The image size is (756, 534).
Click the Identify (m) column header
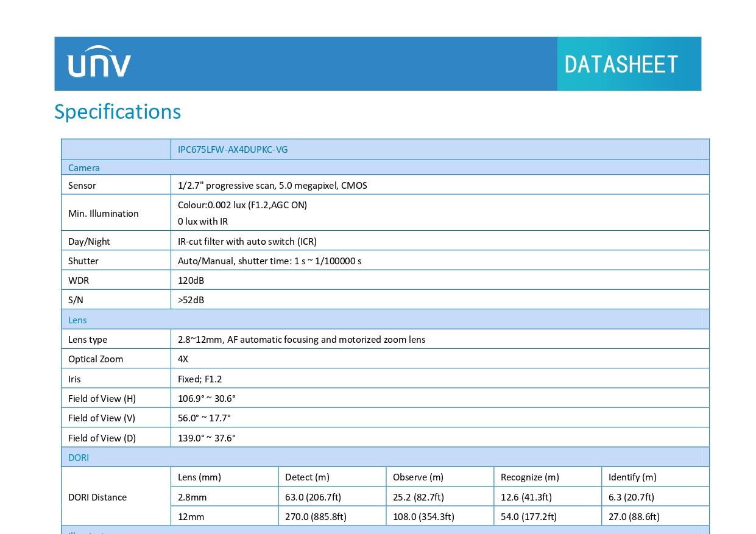coord(632,477)
